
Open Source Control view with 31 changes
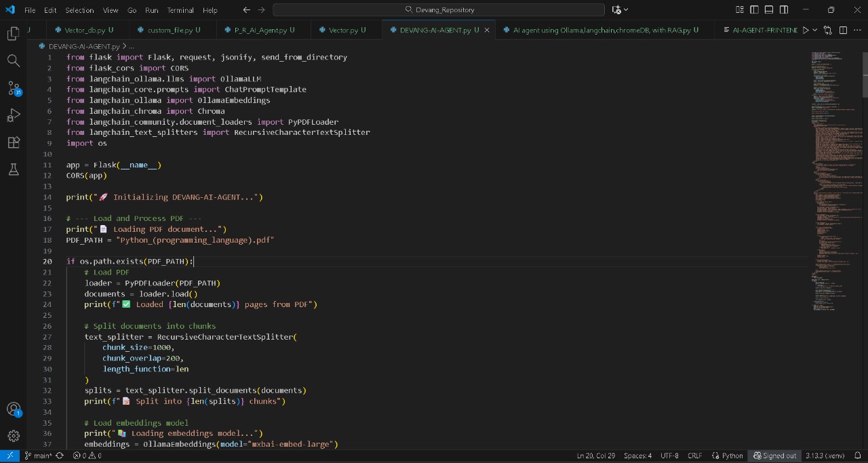(13, 88)
